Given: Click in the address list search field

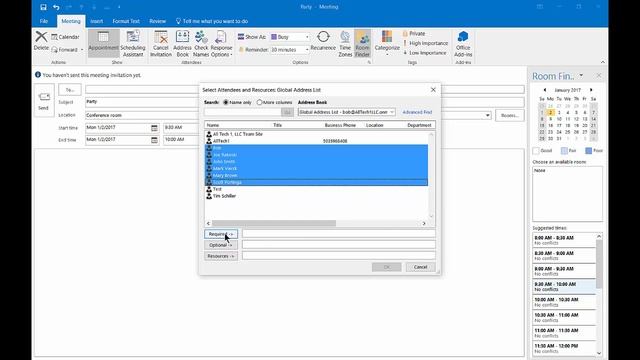Looking at the screenshot, I should 242,112.
